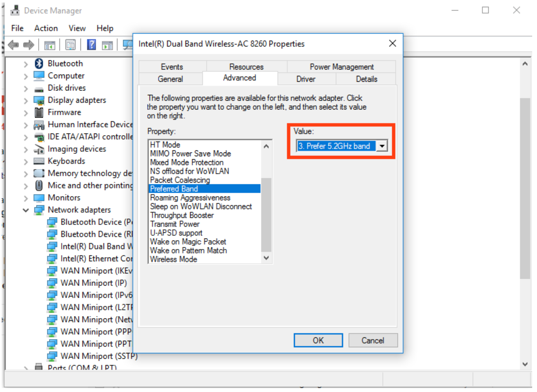Switch to the Resources tab
Screen dimensions: 537x392
[x=246, y=67]
